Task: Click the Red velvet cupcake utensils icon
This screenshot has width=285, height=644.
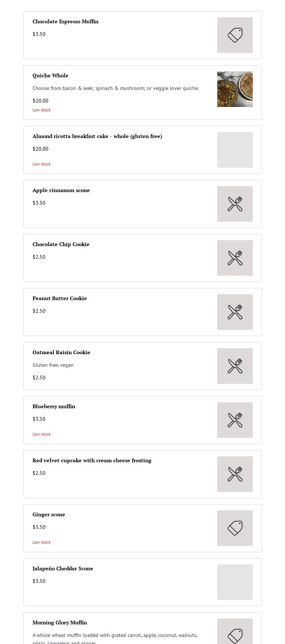Action: click(x=235, y=474)
